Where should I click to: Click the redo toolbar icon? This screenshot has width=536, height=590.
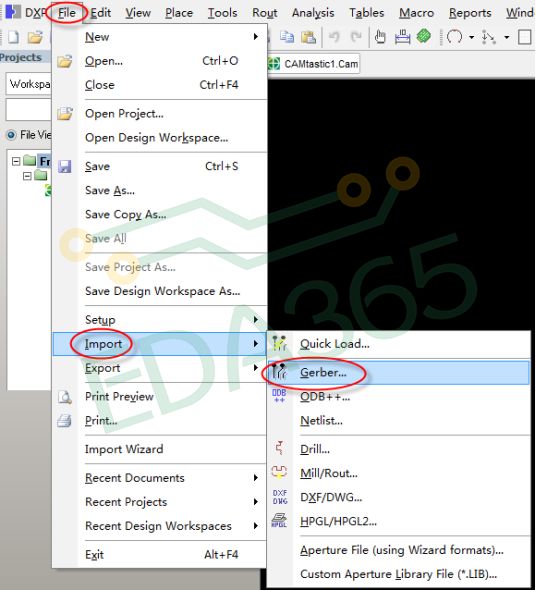pyautogui.click(x=355, y=37)
